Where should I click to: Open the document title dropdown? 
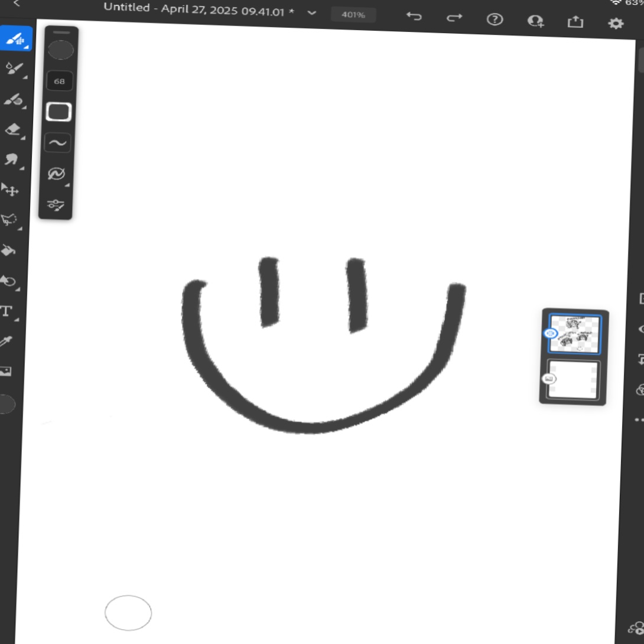(x=312, y=12)
